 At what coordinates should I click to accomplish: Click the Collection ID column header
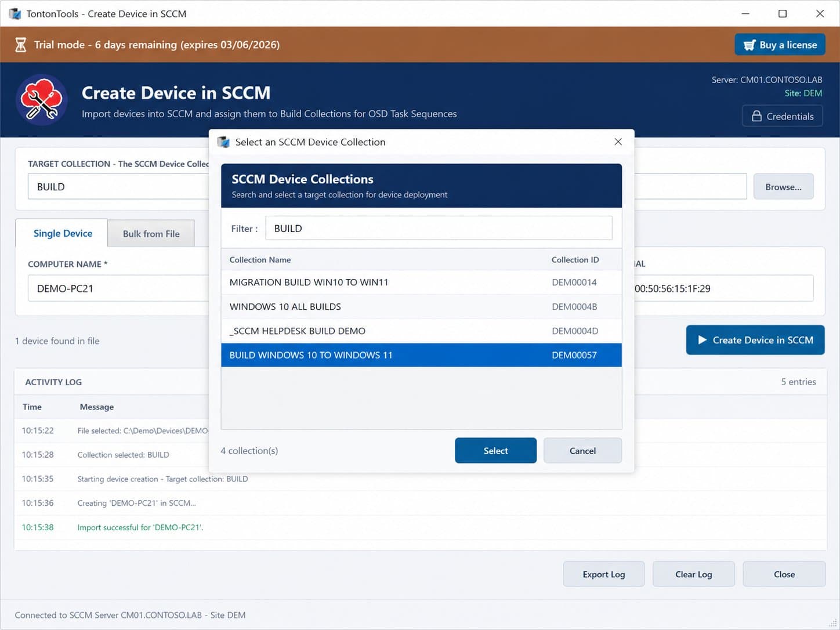tap(575, 260)
